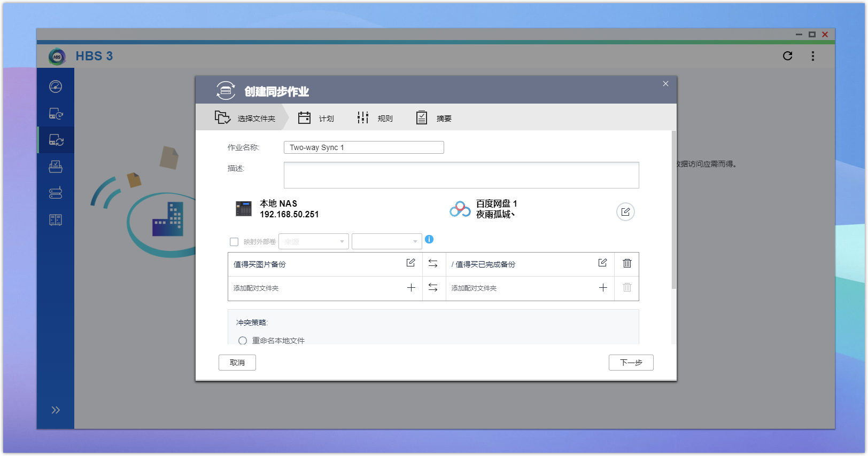
Task: Edit the Baidu Netdisk destination account
Action: [x=625, y=212]
